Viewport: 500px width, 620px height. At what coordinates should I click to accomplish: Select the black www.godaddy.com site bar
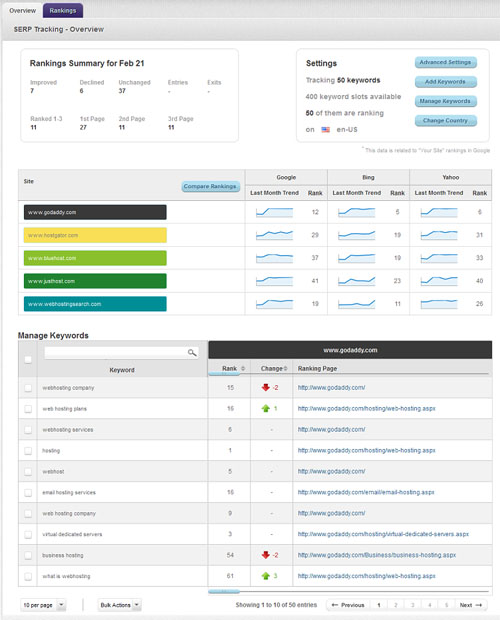pyautogui.click(x=95, y=212)
